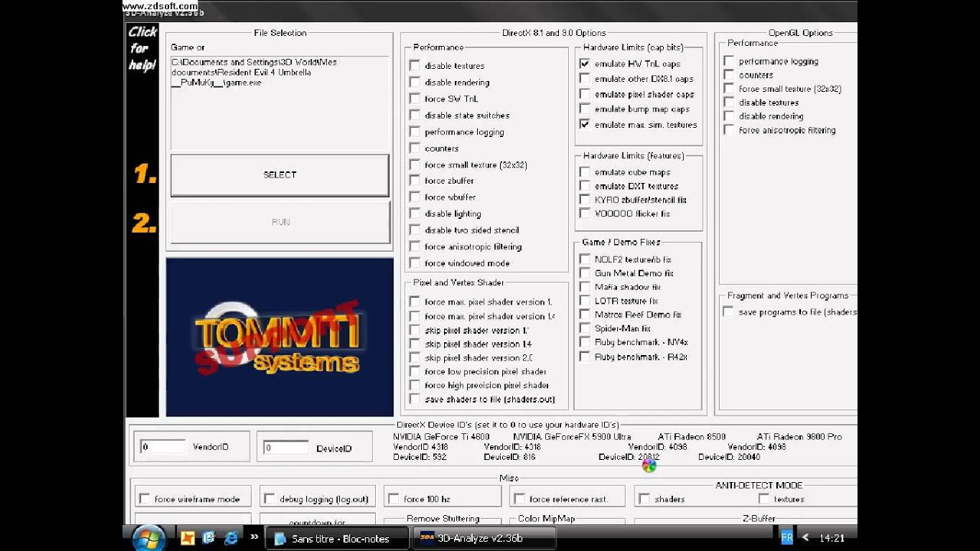Image resolution: width=980 pixels, height=551 pixels.
Task: Check 'save shaders to file (shaders.out)'
Action: point(414,399)
